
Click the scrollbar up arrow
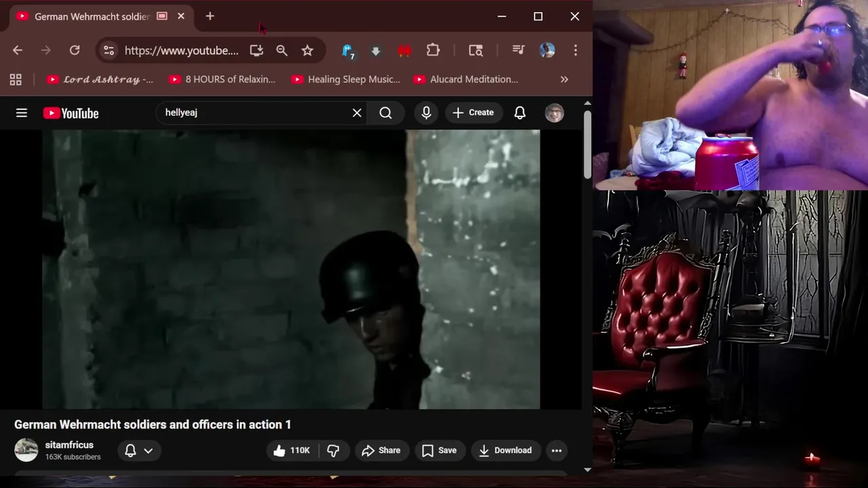point(587,103)
